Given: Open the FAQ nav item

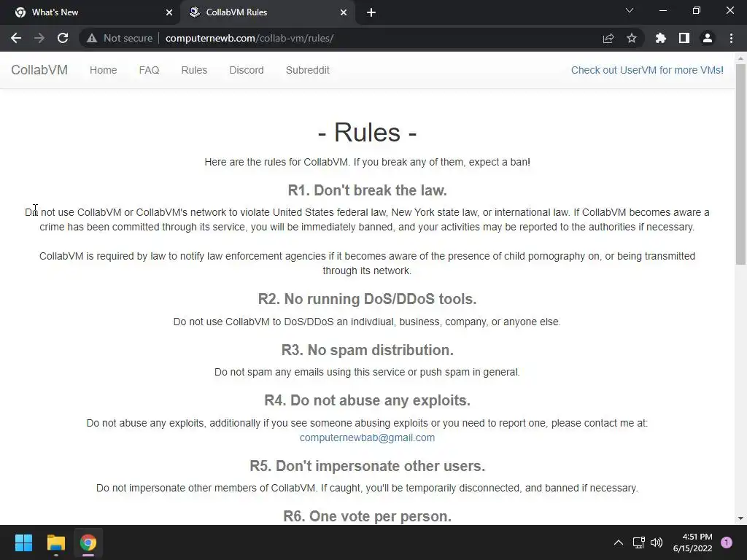Looking at the screenshot, I should pos(149,70).
